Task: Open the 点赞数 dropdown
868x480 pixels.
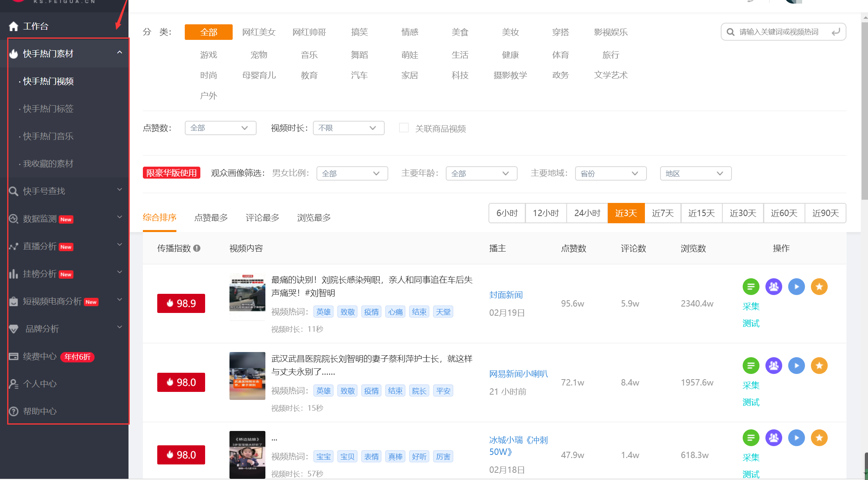Action: click(221, 128)
